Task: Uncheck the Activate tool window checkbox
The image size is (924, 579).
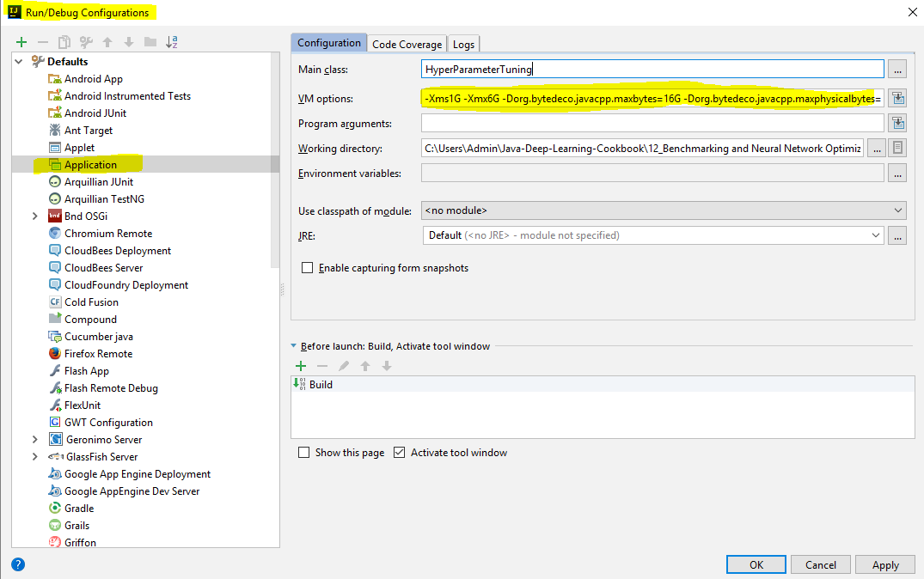Action: (399, 453)
